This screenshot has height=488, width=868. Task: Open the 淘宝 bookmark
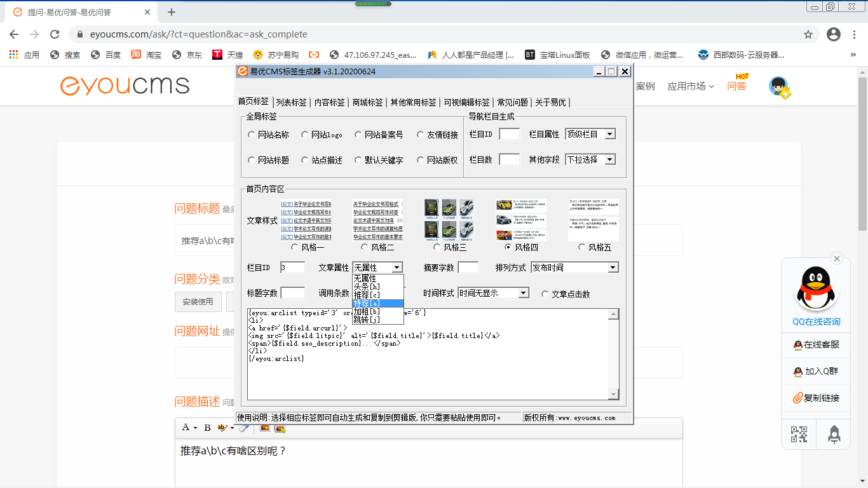pos(146,55)
